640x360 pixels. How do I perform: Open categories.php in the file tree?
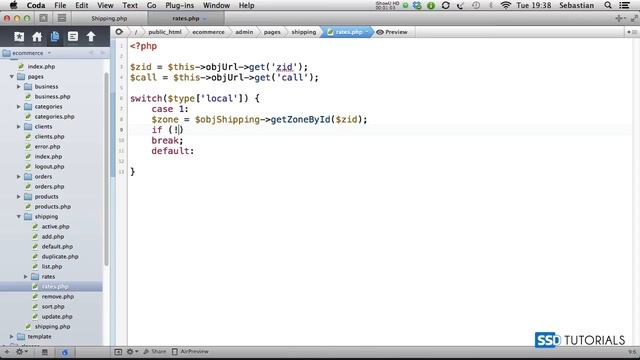(x=54, y=116)
